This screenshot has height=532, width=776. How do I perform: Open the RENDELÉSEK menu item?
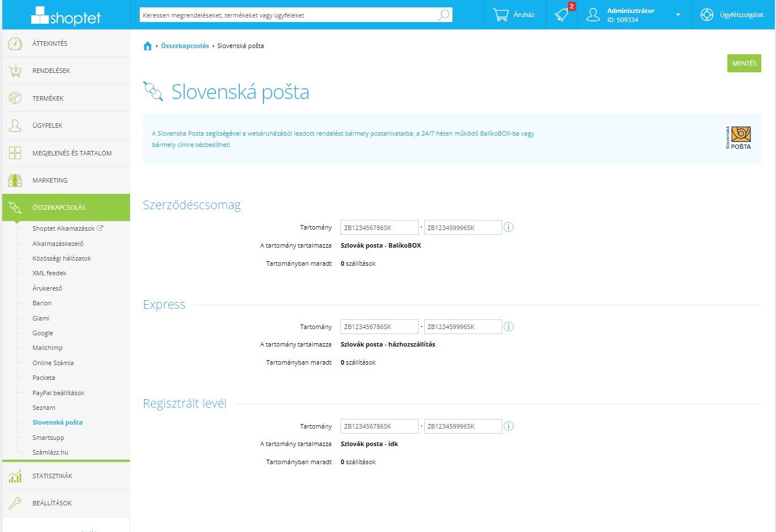tap(66, 71)
